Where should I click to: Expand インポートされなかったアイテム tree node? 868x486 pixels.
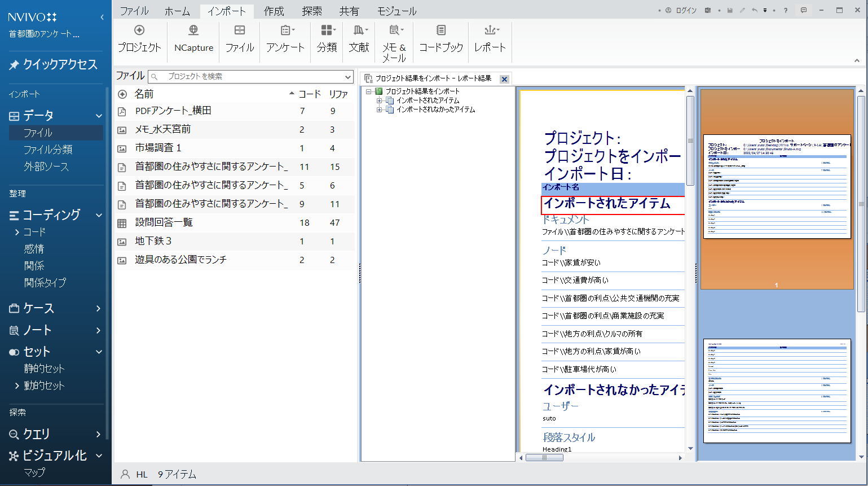tap(380, 110)
